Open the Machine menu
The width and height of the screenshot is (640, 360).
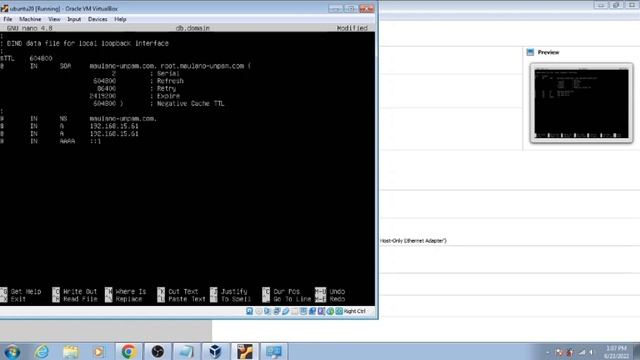[30, 19]
